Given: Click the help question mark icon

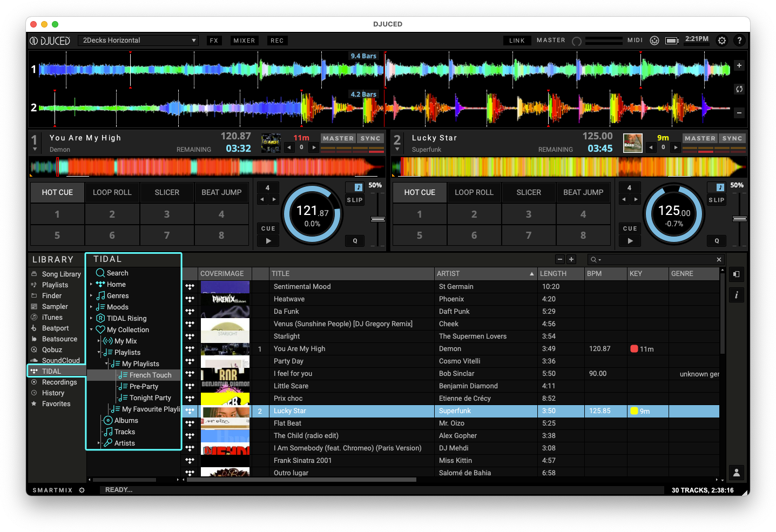Looking at the screenshot, I should coord(739,41).
